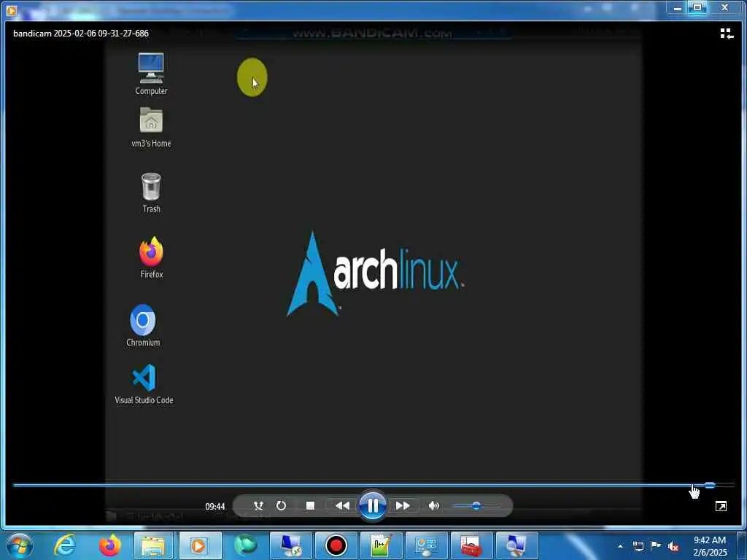The width and height of the screenshot is (747, 560).
Task: Click the middle of the video seek bar
Action: click(373, 485)
